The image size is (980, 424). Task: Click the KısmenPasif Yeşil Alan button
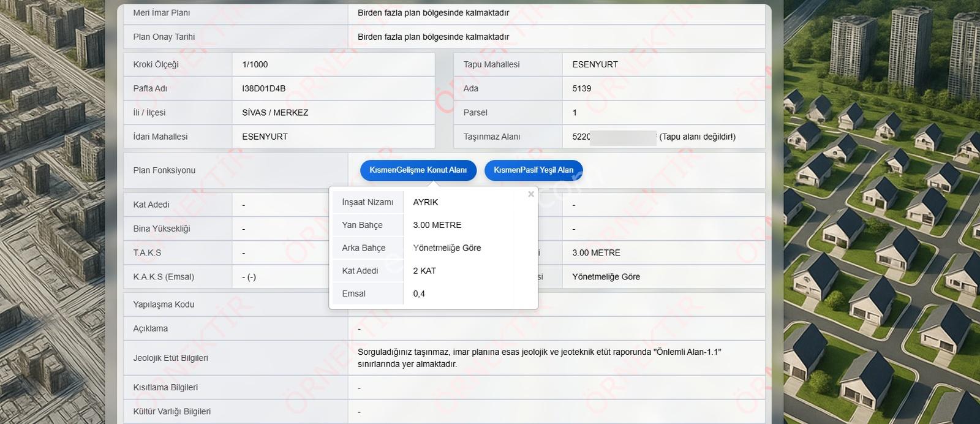pyautogui.click(x=533, y=170)
